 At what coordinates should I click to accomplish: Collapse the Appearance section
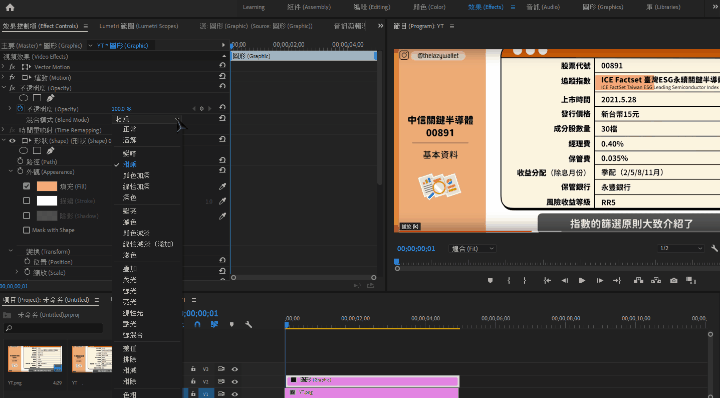point(11,171)
